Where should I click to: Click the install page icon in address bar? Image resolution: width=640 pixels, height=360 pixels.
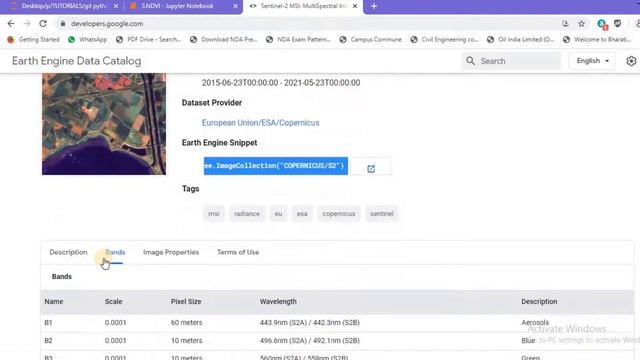click(x=565, y=24)
